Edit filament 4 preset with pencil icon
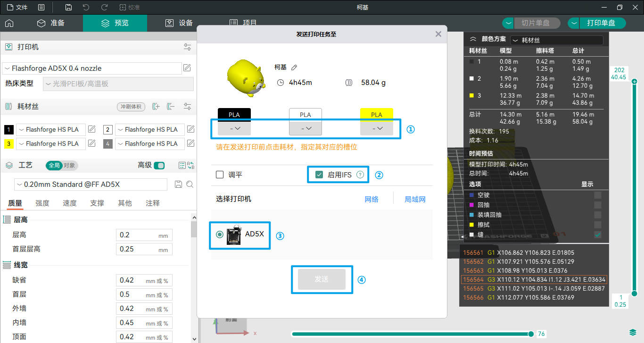 coord(191,143)
